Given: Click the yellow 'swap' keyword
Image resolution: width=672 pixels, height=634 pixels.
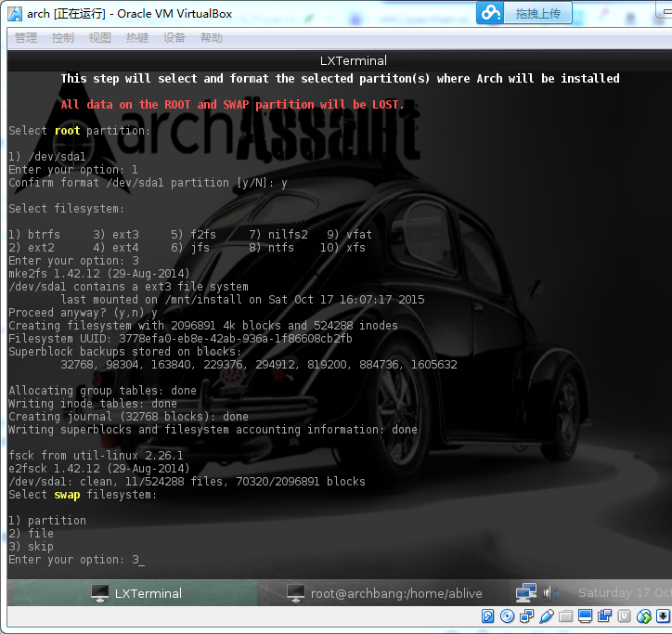Looking at the screenshot, I should [x=67, y=495].
